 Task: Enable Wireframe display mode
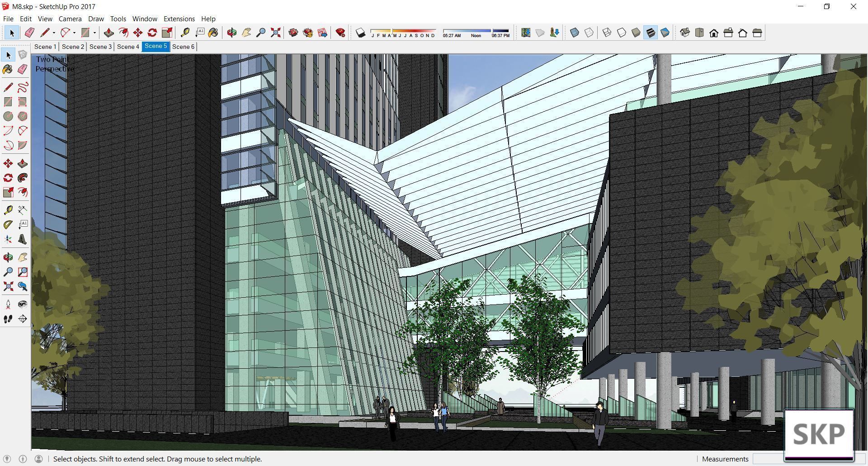tap(607, 33)
